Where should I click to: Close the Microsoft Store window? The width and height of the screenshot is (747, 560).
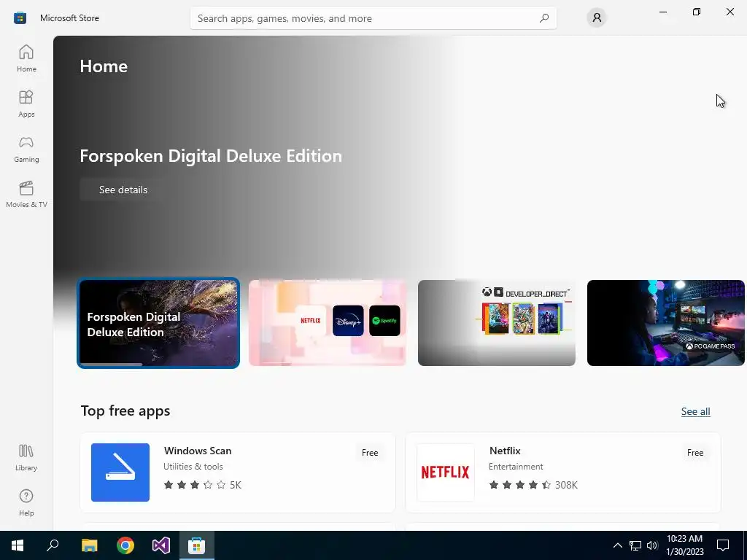pyautogui.click(x=729, y=12)
